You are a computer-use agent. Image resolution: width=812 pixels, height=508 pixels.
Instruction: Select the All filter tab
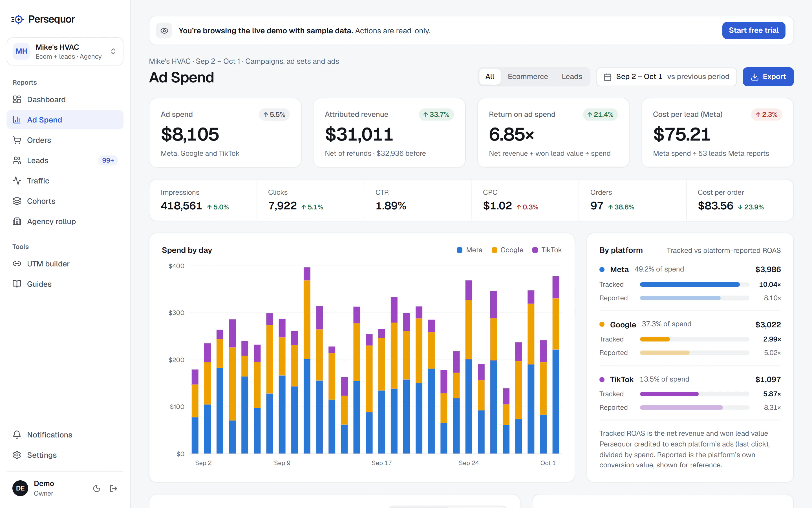489,76
